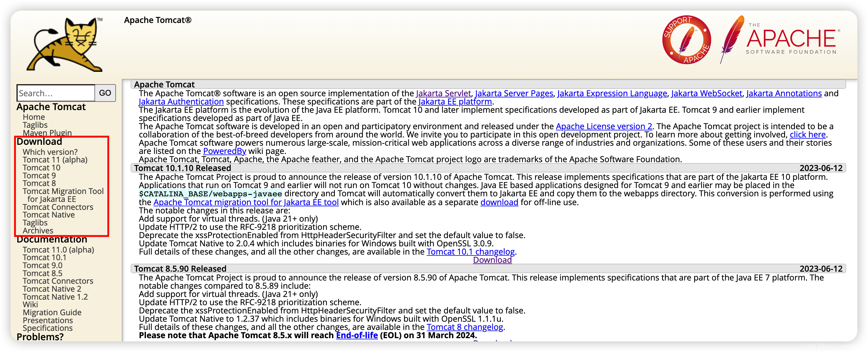Image resolution: width=868 pixels, height=352 pixels.
Task: Open Home in the sidebar
Action: [34, 117]
